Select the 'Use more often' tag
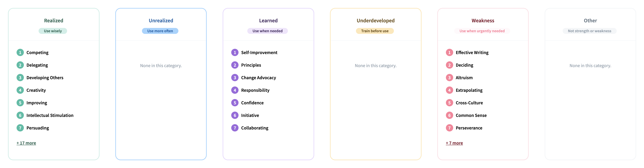The image size is (644, 168). [160, 31]
